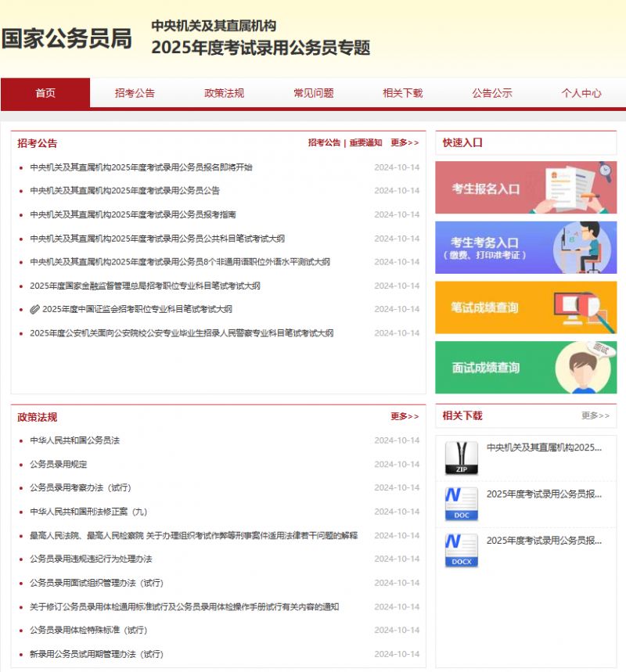The width and height of the screenshot is (626, 672).
Task: Open 最高人民法院 最高人民检察院 解释 link
Action: pyautogui.click(x=194, y=535)
